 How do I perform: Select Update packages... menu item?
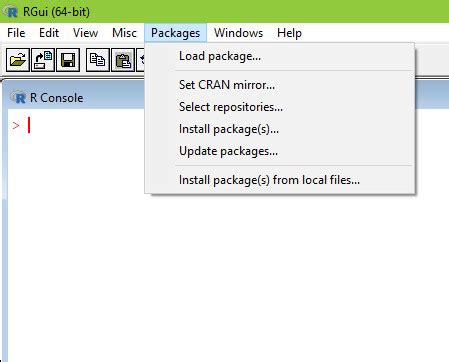pos(280,151)
